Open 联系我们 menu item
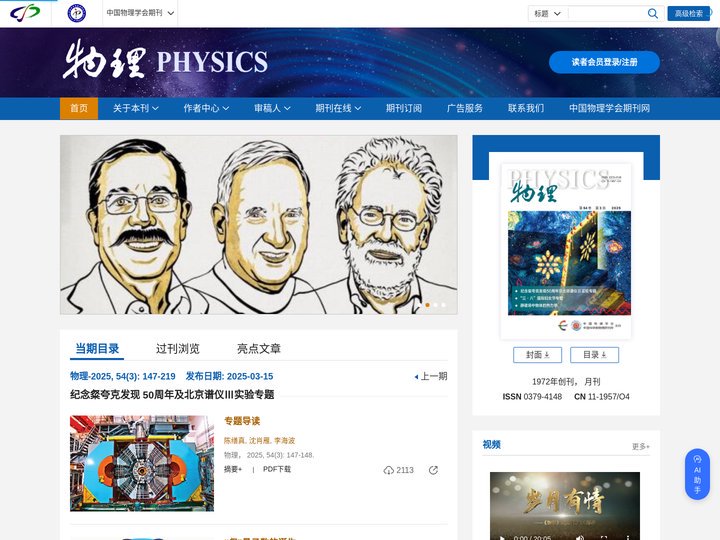 [x=526, y=108]
